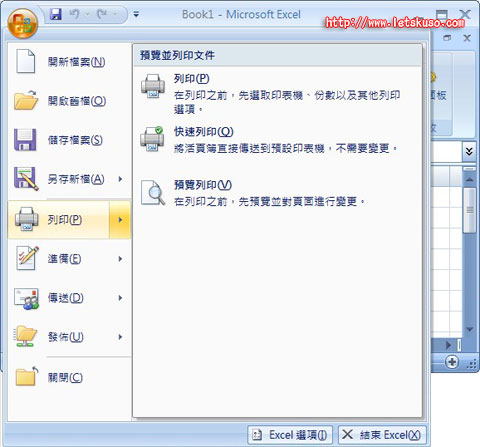The width and height of the screenshot is (480, 447).
Task: Open Excel 選項(I) button
Action: pos(290,435)
